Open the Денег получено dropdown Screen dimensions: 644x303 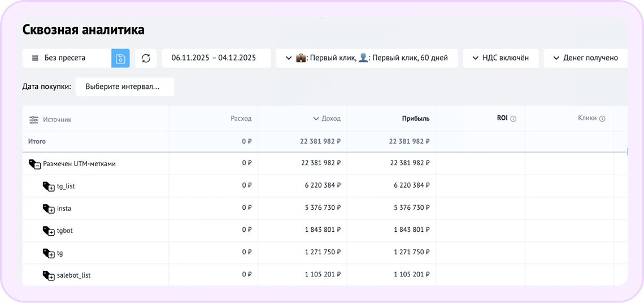click(585, 58)
